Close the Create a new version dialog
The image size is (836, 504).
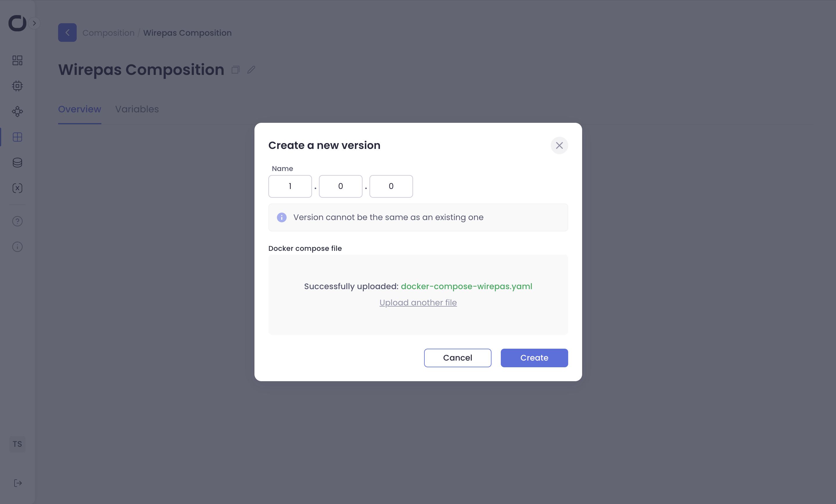pos(559,145)
